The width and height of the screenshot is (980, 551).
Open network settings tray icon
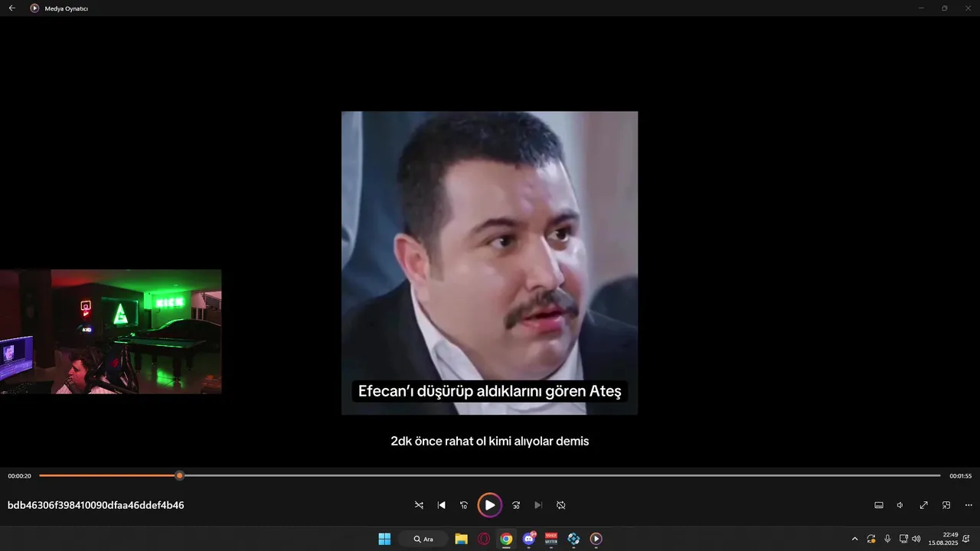pyautogui.click(x=903, y=539)
